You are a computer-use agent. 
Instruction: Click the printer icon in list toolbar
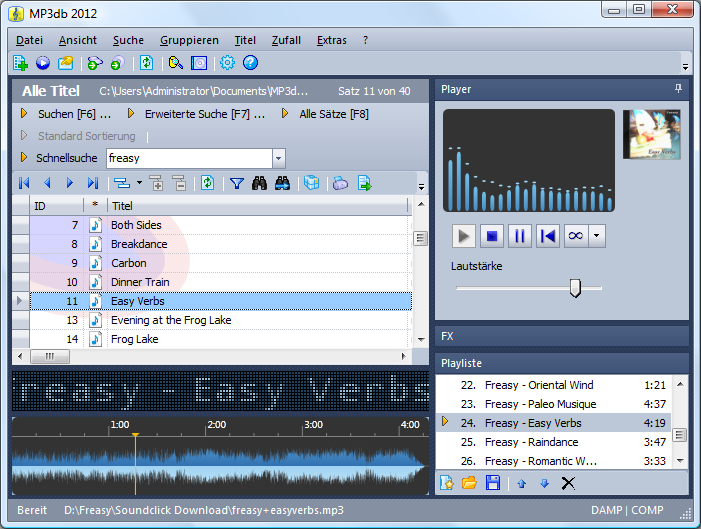point(340,183)
